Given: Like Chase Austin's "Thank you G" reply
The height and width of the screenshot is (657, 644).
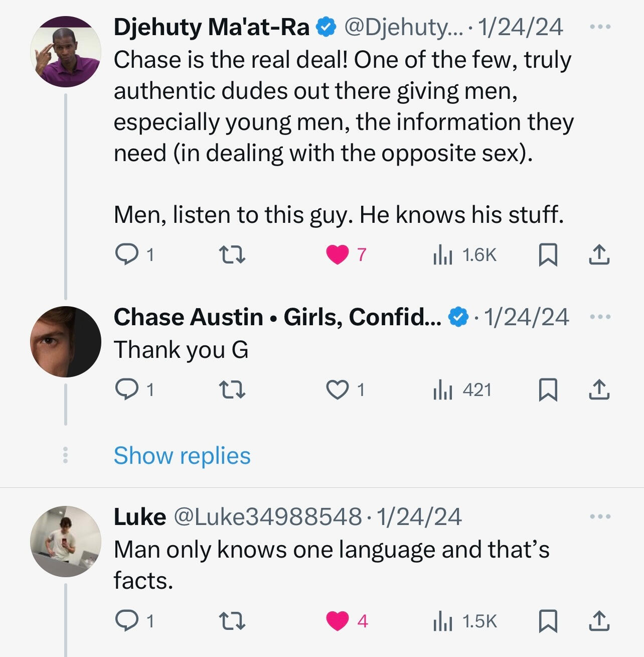Looking at the screenshot, I should pos(338,390).
